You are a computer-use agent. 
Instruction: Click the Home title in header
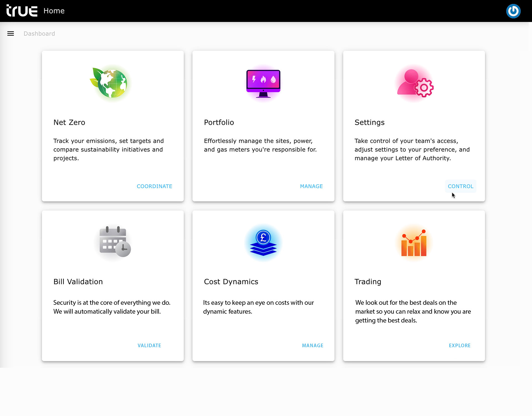pos(54,11)
